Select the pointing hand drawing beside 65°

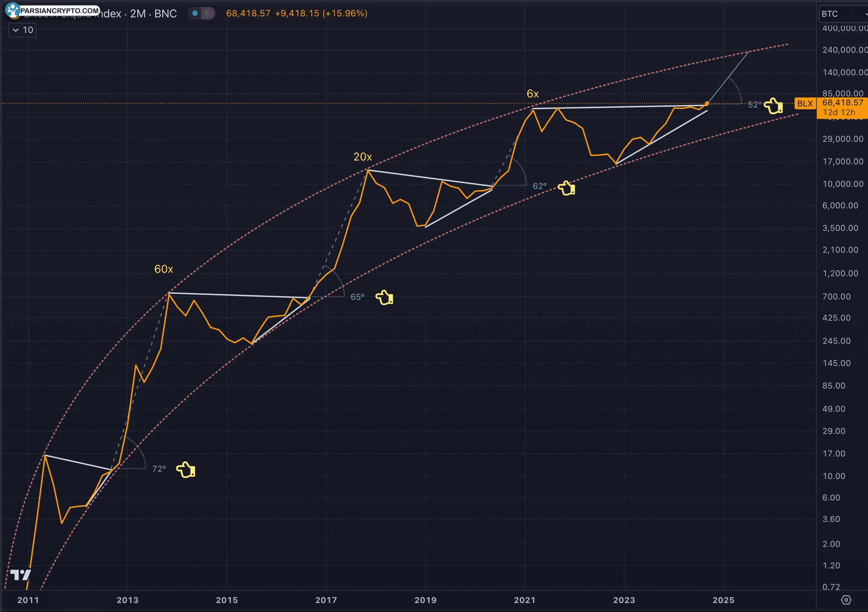(x=384, y=297)
